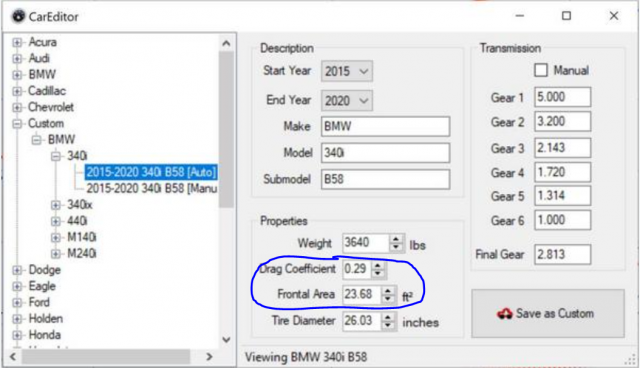Click the Gear 5 ratio field
Screen dimensions: 640x368
click(562, 196)
